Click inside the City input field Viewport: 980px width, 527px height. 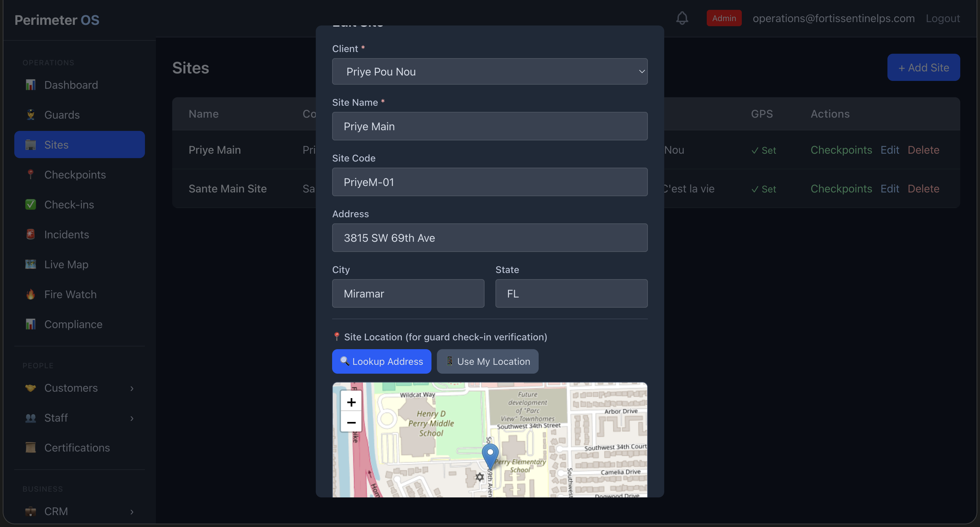point(407,293)
